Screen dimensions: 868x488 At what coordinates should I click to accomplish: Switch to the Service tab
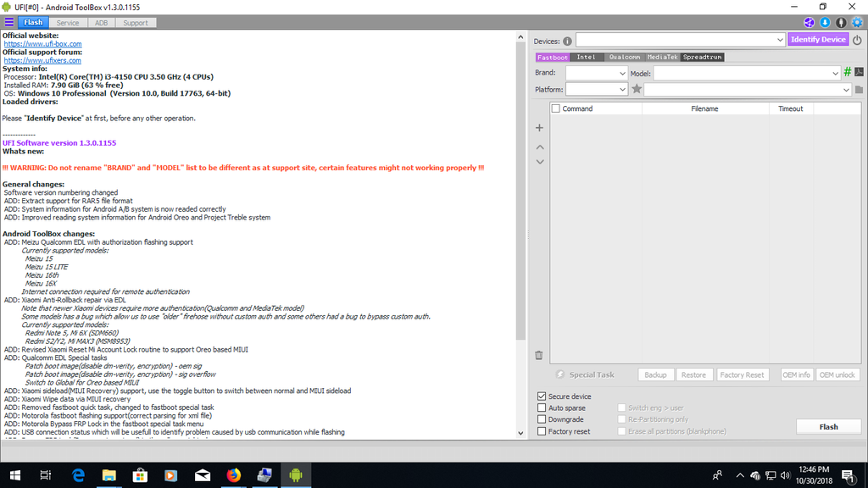[68, 23]
